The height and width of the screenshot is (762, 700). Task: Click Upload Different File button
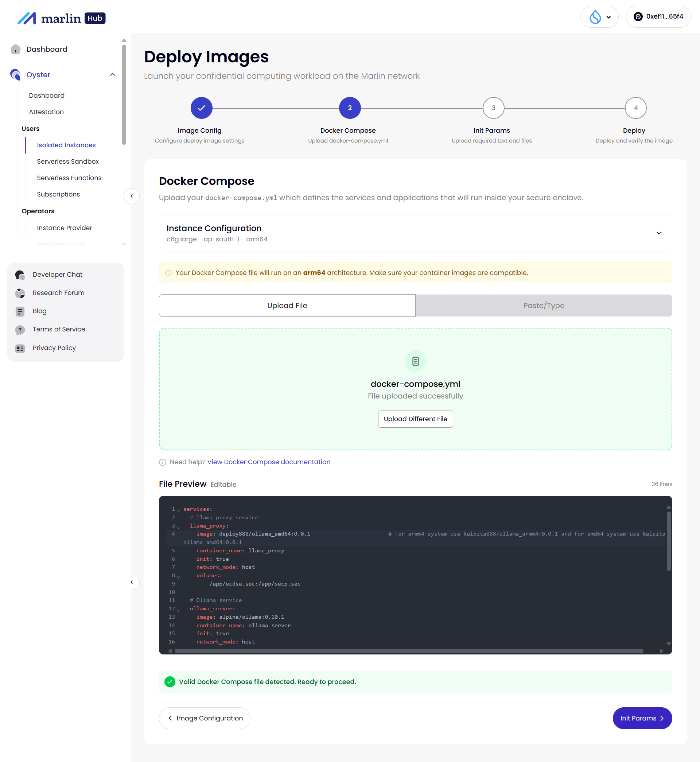415,419
